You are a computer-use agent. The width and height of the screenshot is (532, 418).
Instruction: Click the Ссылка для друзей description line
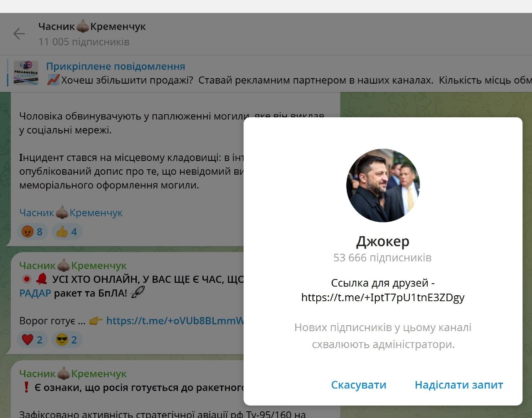(x=383, y=283)
